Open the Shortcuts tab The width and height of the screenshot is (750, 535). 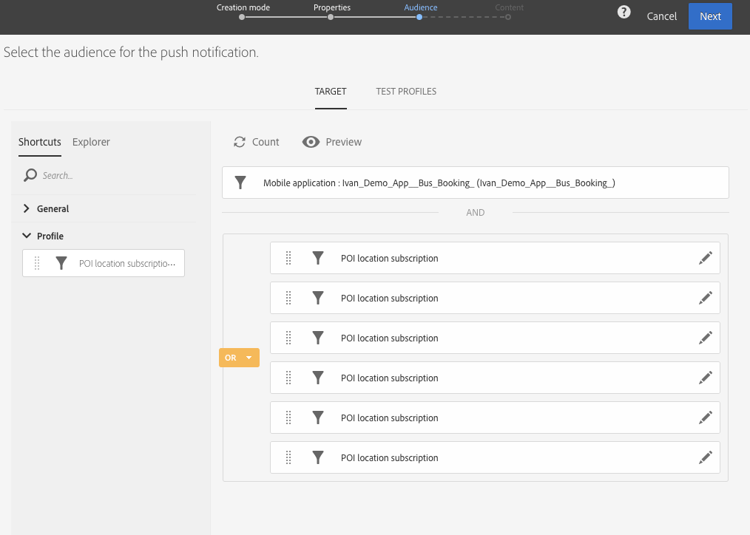40,142
